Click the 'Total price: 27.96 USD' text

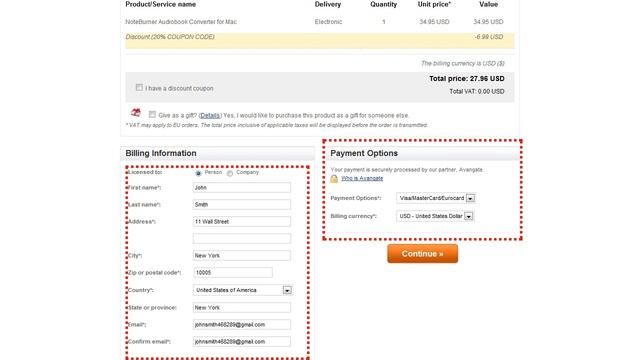pos(467,78)
